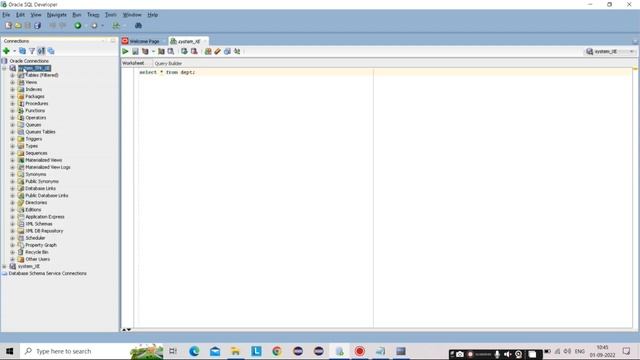Open the Edit menu
Viewport: 640px width, 360px height.
pos(20,15)
